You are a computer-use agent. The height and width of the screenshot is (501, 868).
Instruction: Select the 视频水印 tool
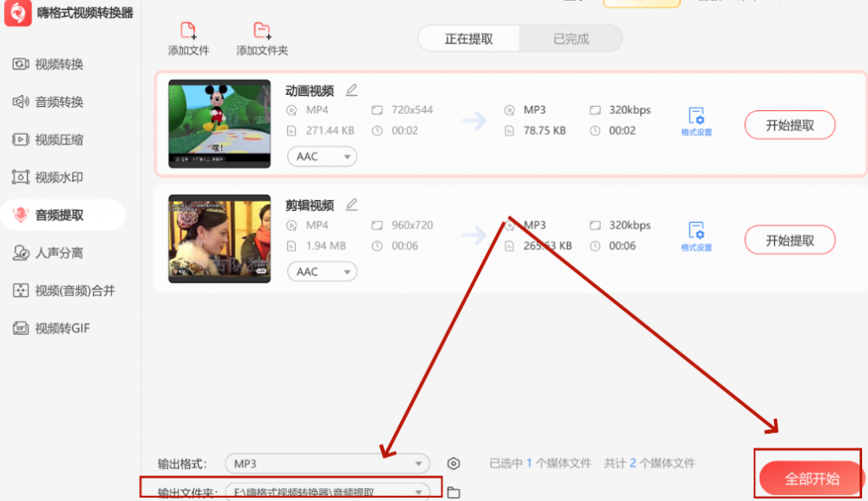click(x=51, y=177)
